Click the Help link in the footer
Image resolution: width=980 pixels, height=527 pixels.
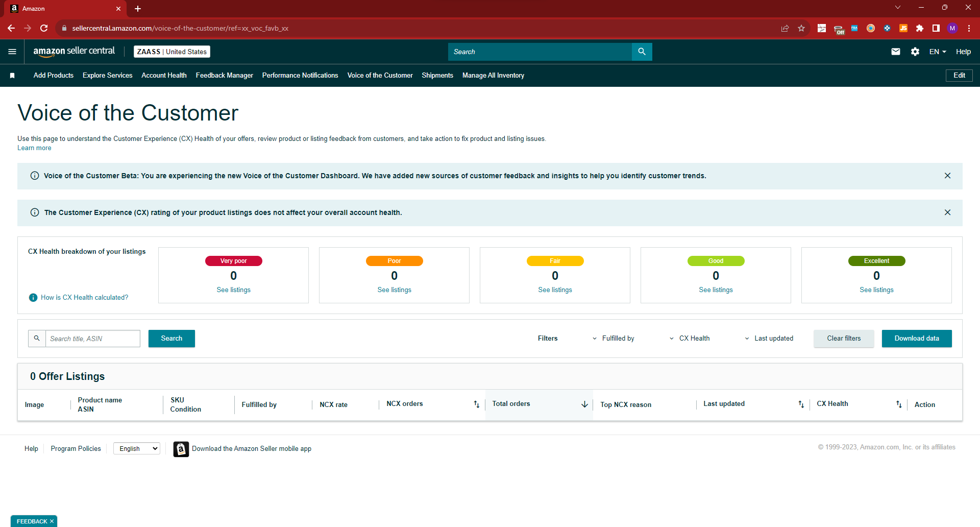(31, 449)
